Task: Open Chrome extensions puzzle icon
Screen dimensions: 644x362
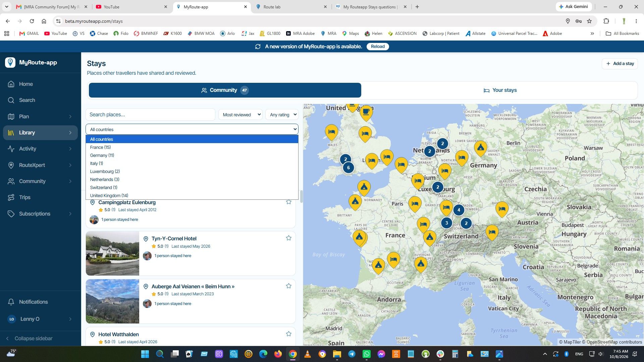Action: 606,21
